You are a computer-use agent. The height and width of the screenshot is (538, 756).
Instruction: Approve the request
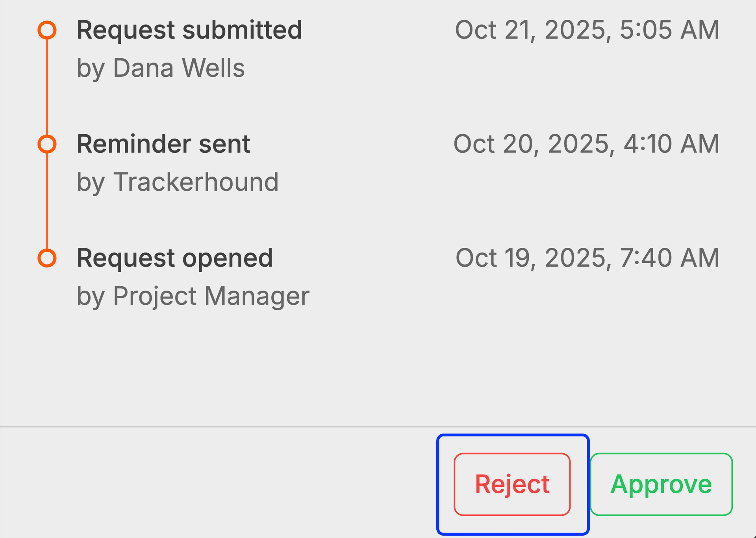661,484
